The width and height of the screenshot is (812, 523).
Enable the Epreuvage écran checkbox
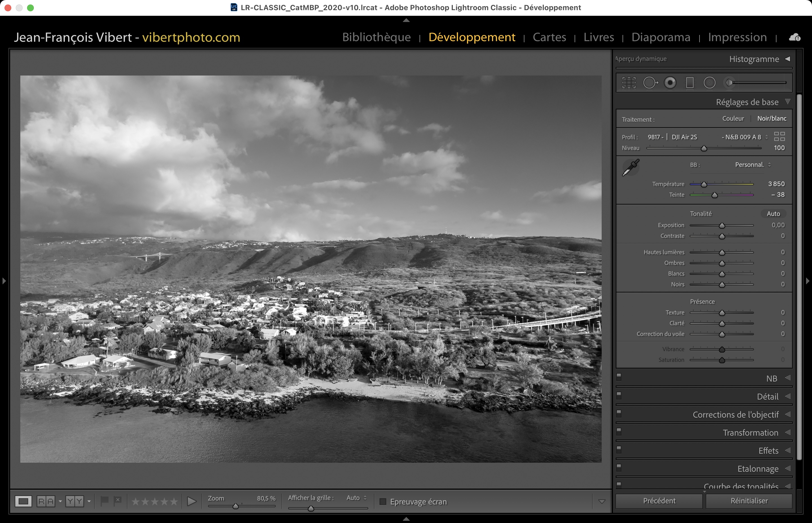click(x=383, y=502)
